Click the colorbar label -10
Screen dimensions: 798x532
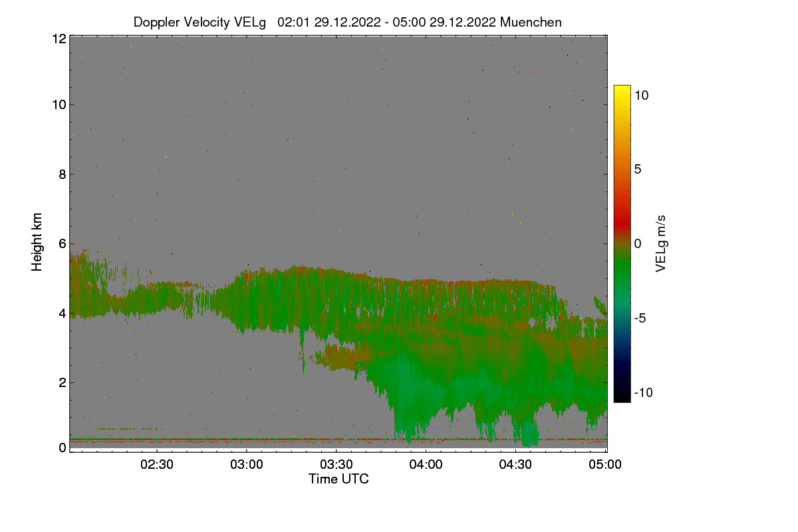click(643, 392)
